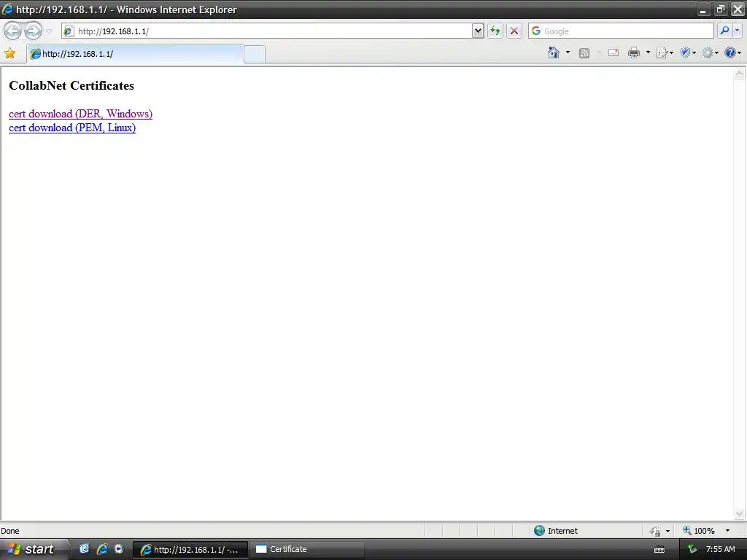Click the Home toolbar icon
This screenshot has width=747, height=560.
pos(554,52)
